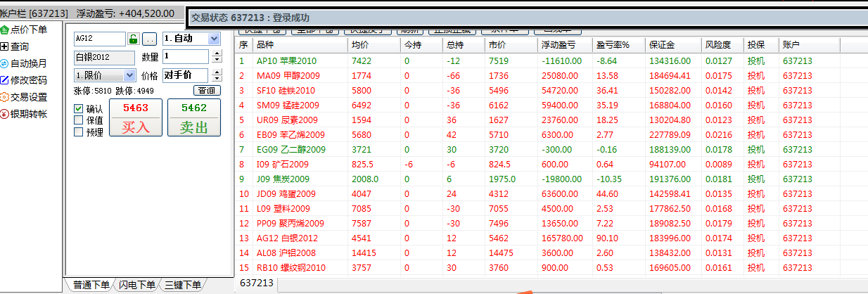Click the 价格 field showing 对手价

[185, 75]
